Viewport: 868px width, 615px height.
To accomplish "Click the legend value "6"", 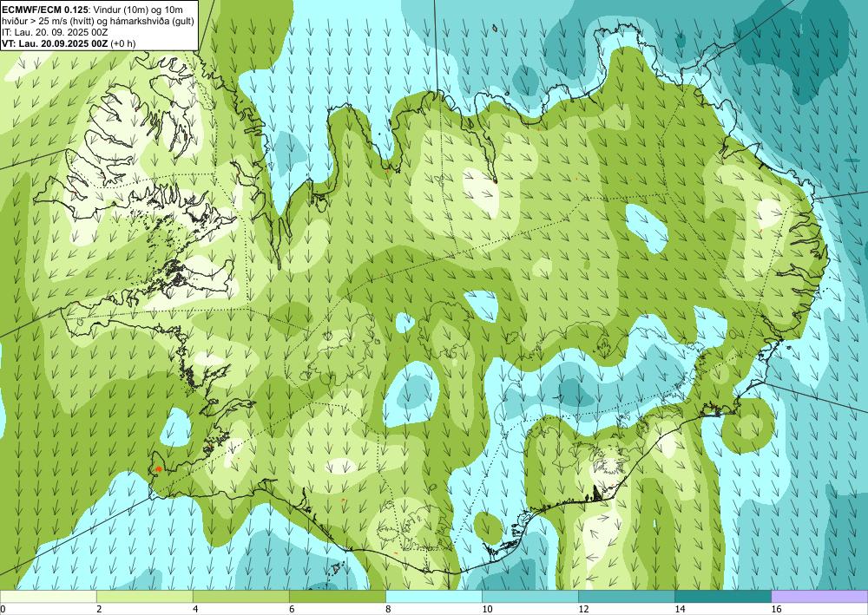I will click(x=292, y=609).
